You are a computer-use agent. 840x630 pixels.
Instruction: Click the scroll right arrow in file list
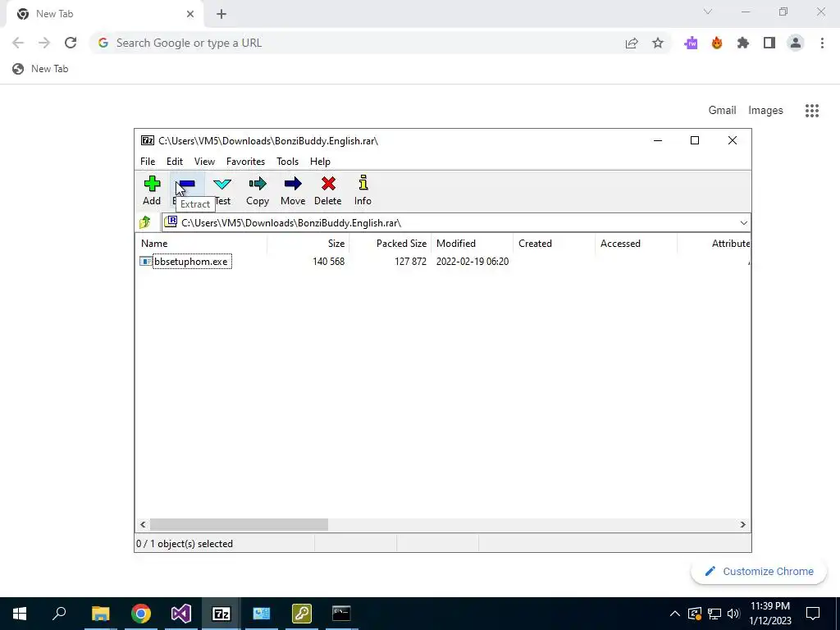click(x=742, y=524)
